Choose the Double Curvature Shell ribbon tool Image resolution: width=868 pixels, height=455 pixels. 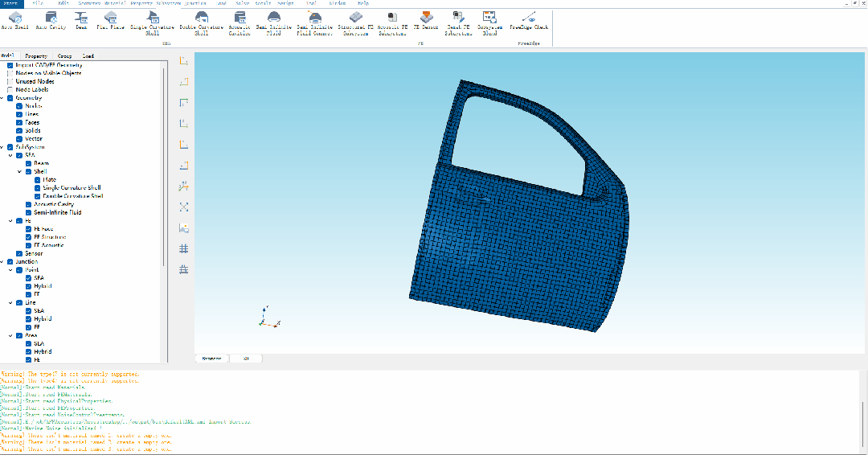(202, 24)
